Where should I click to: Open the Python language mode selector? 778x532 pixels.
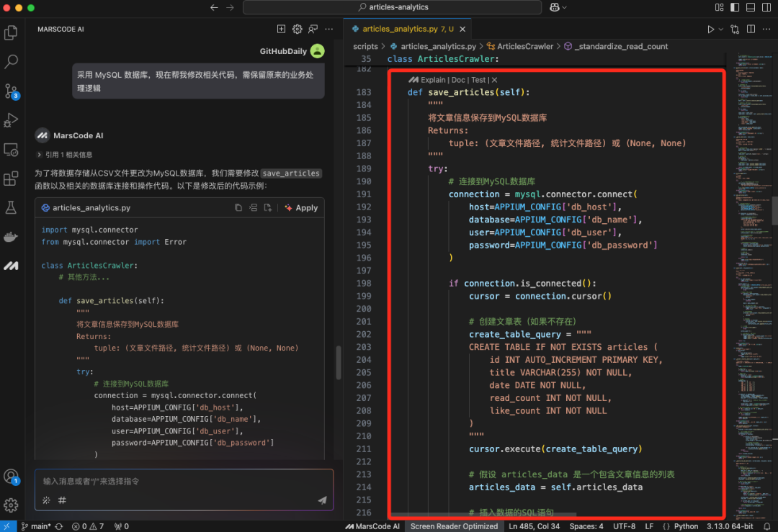(686, 526)
